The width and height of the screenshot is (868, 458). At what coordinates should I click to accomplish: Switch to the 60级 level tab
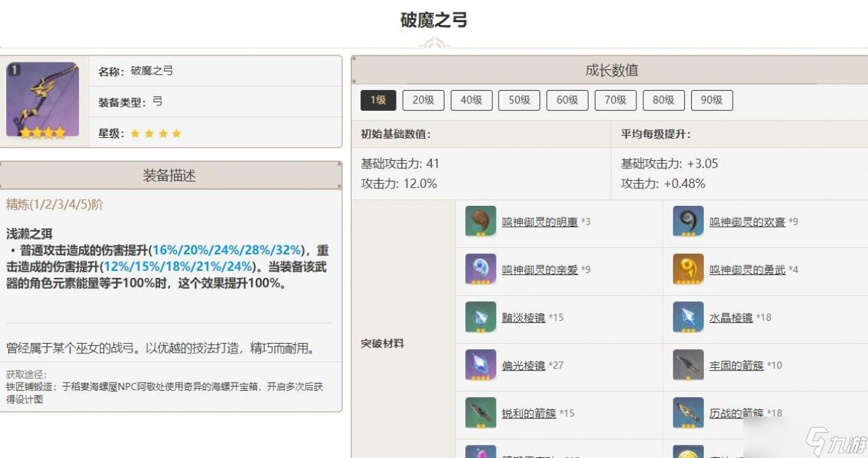point(567,100)
